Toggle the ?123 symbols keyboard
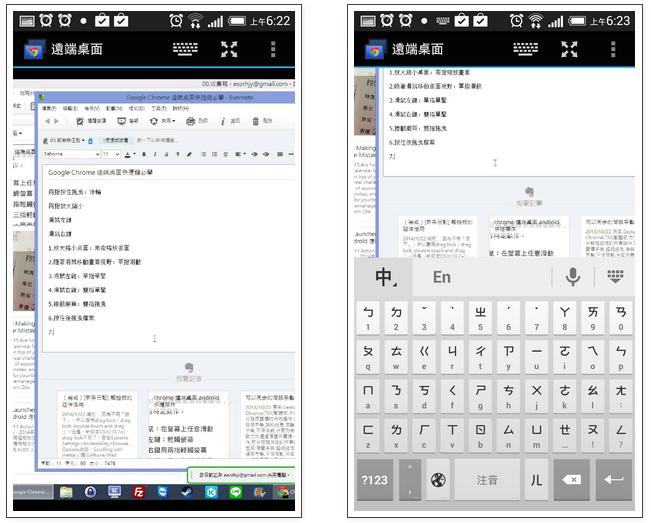The image size is (651, 523). pyautogui.click(x=374, y=480)
